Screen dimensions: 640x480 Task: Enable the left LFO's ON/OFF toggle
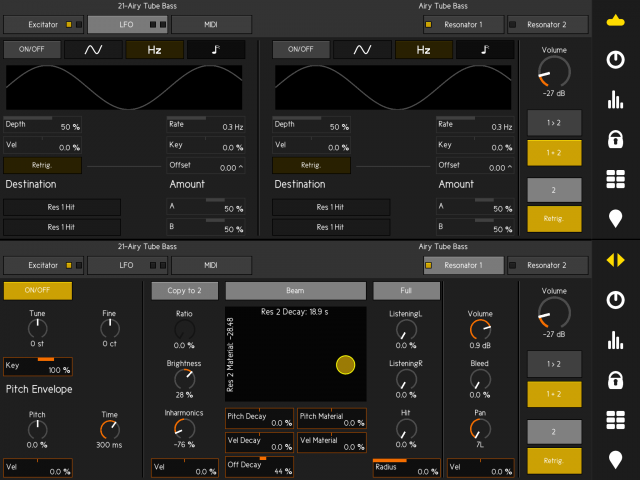pyautogui.click(x=32, y=49)
